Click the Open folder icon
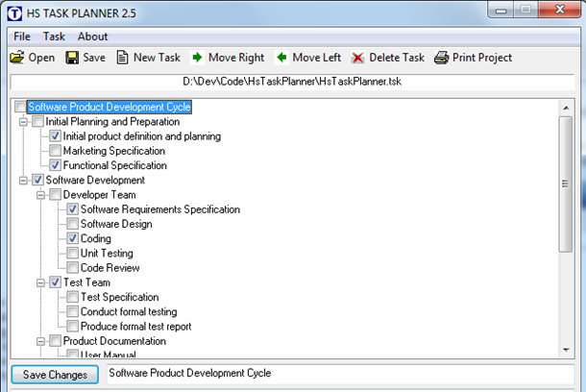The image size is (586, 392). [x=17, y=58]
